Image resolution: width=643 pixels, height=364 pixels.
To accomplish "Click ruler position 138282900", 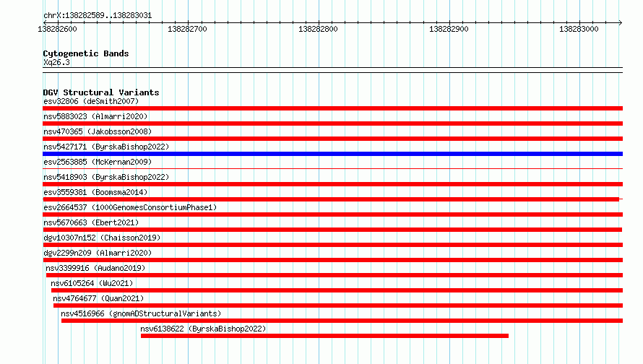I will point(449,29).
